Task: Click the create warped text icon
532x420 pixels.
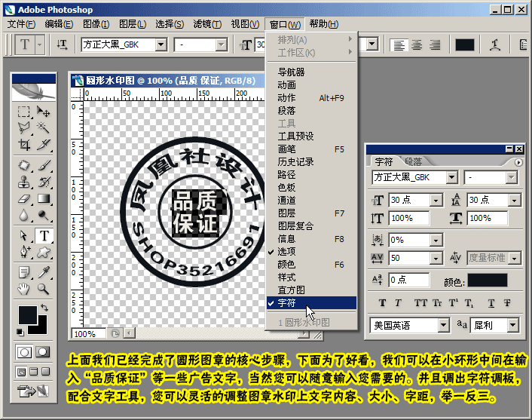Action: tap(494, 44)
